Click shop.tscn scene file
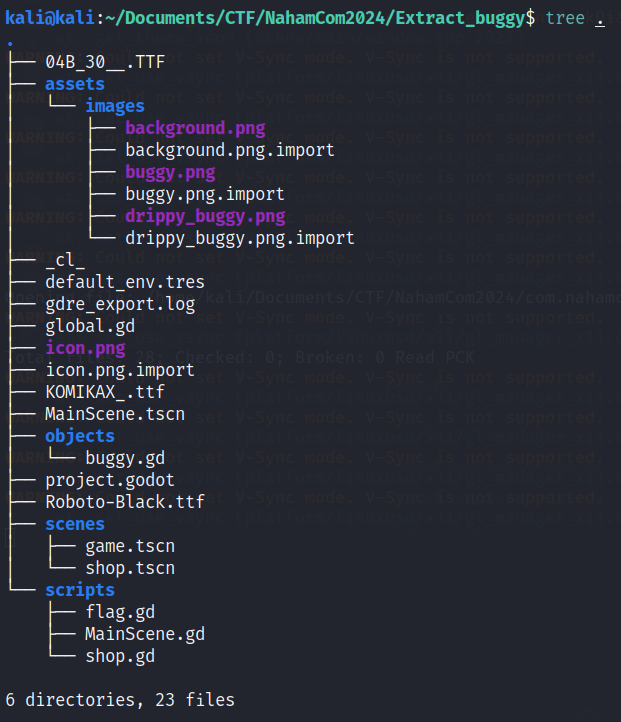This screenshot has height=722, width=621. 130,568
